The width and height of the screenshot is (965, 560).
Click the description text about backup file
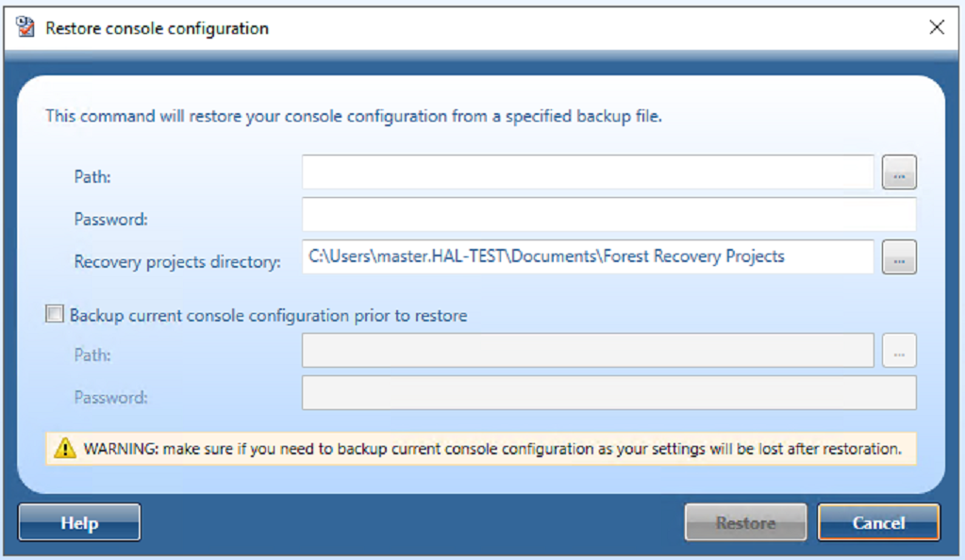(354, 117)
